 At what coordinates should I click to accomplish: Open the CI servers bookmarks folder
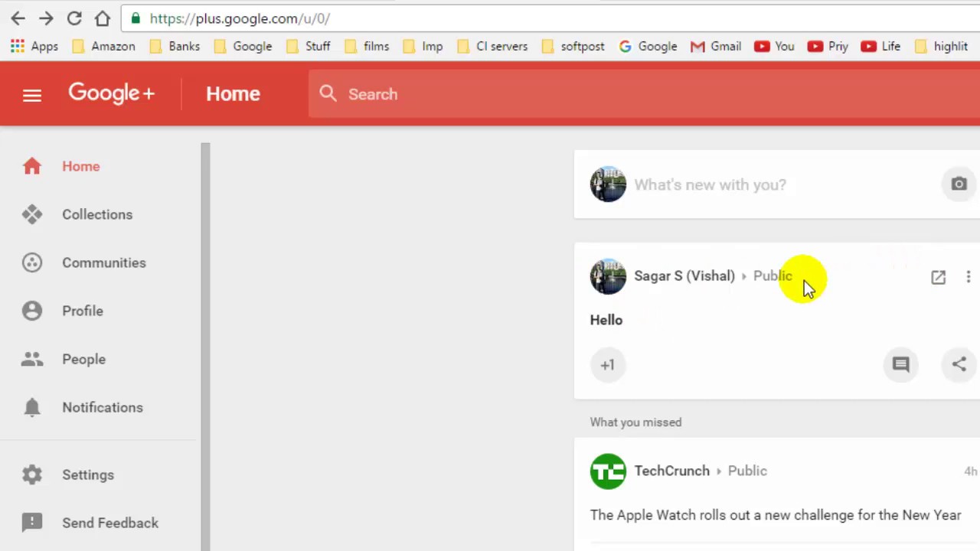click(492, 47)
